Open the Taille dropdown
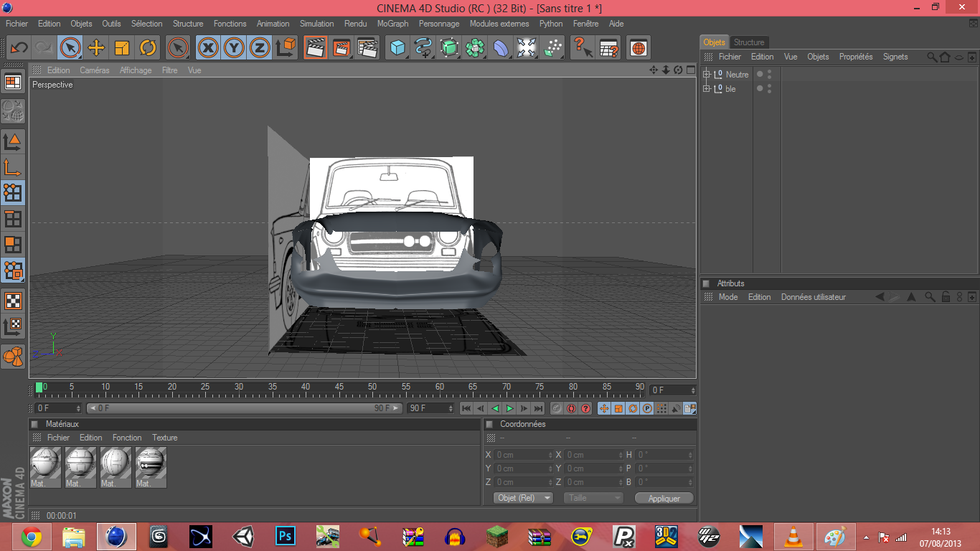Screen dimensions: 980x551 (593, 498)
